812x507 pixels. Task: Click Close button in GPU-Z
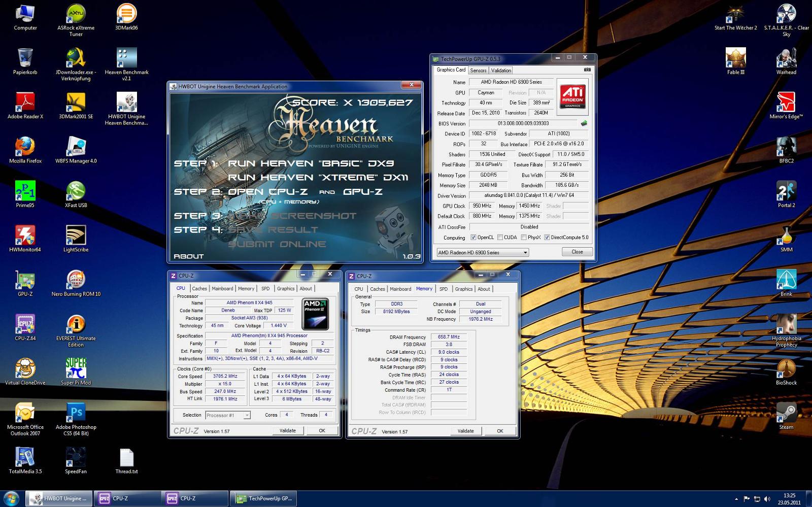click(577, 252)
